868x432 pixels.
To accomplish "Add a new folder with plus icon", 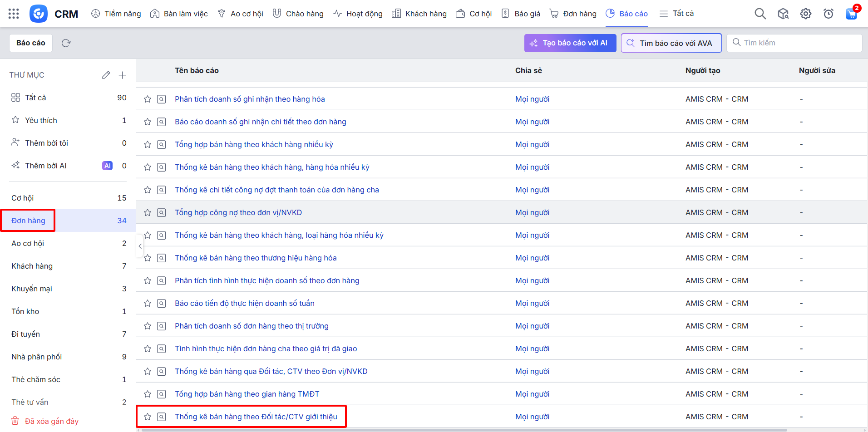I will tap(122, 75).
